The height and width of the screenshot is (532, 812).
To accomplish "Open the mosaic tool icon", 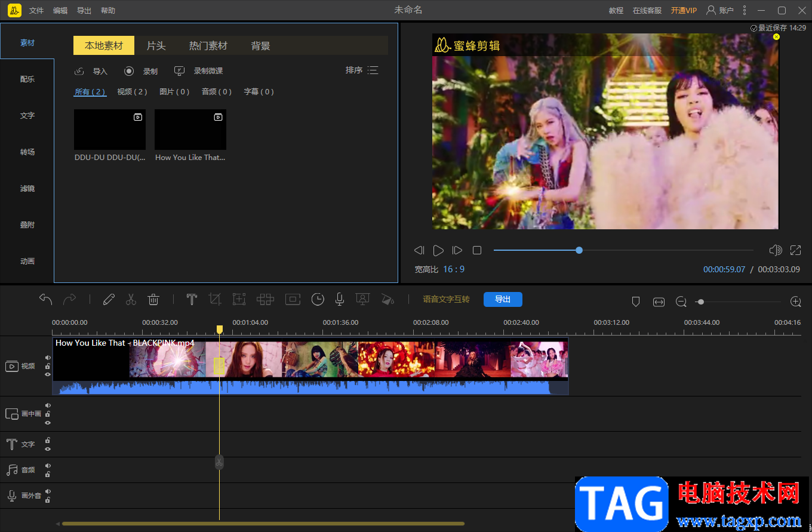I will (265, 299).
